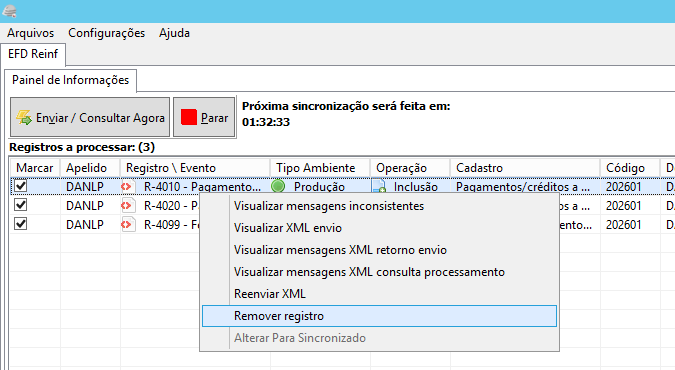The image size is (675, 370).
Task: Select the Painel de Informações tab
Action: 71,80
